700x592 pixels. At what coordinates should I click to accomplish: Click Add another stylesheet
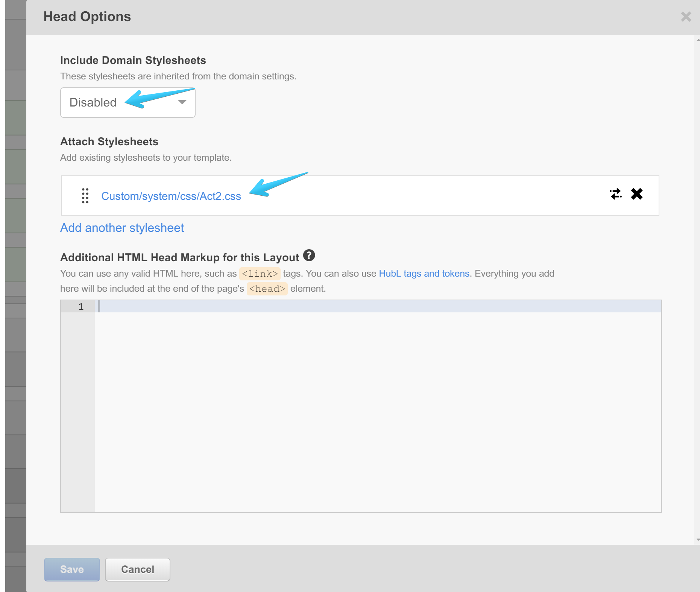122,228
